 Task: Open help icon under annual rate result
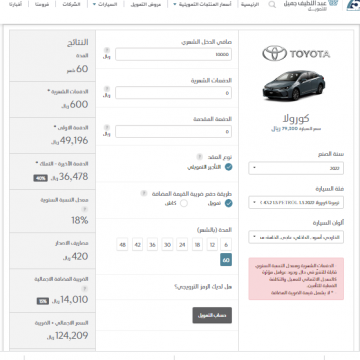pos(85,209)
